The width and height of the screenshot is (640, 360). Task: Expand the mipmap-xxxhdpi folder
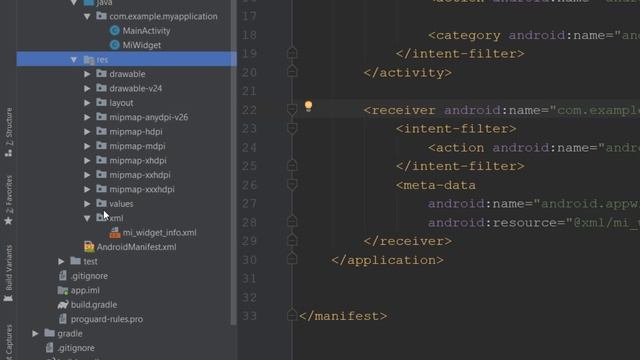pos(87,189)
